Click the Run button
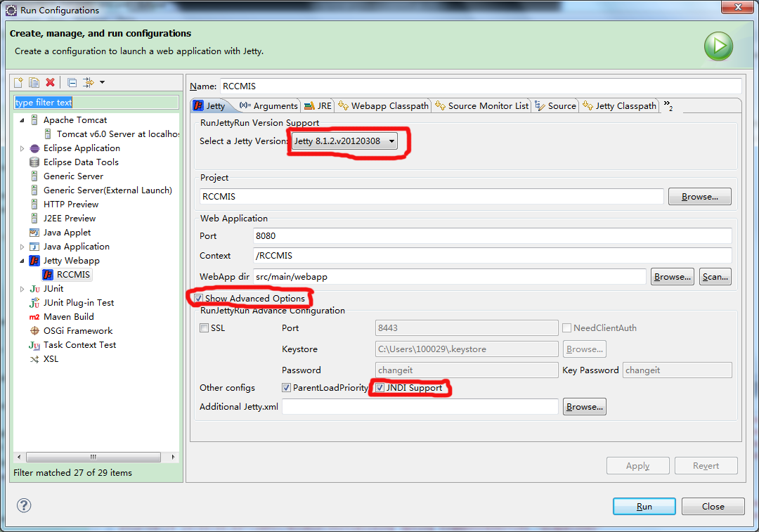The width and height of the screenshot is (759, 532). point(644,506)
